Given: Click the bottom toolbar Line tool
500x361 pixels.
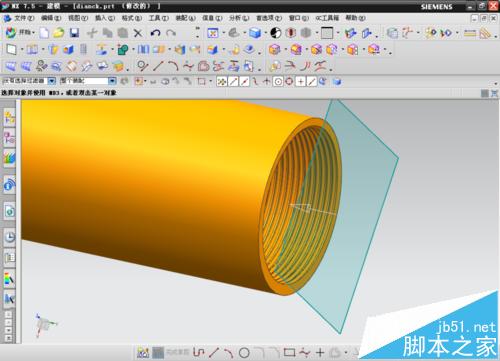Looking at the screenshot, I should (x=214, y=352).
